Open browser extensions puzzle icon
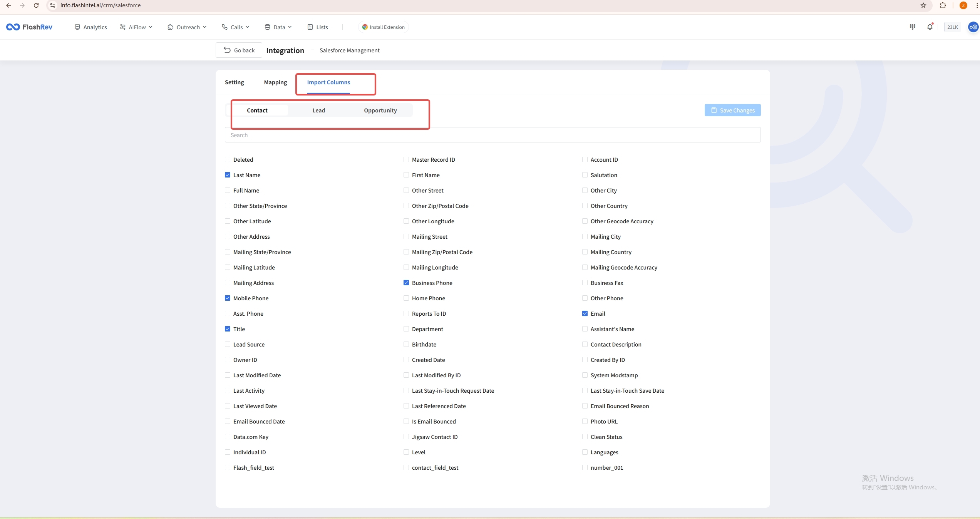 pos(943,5)
